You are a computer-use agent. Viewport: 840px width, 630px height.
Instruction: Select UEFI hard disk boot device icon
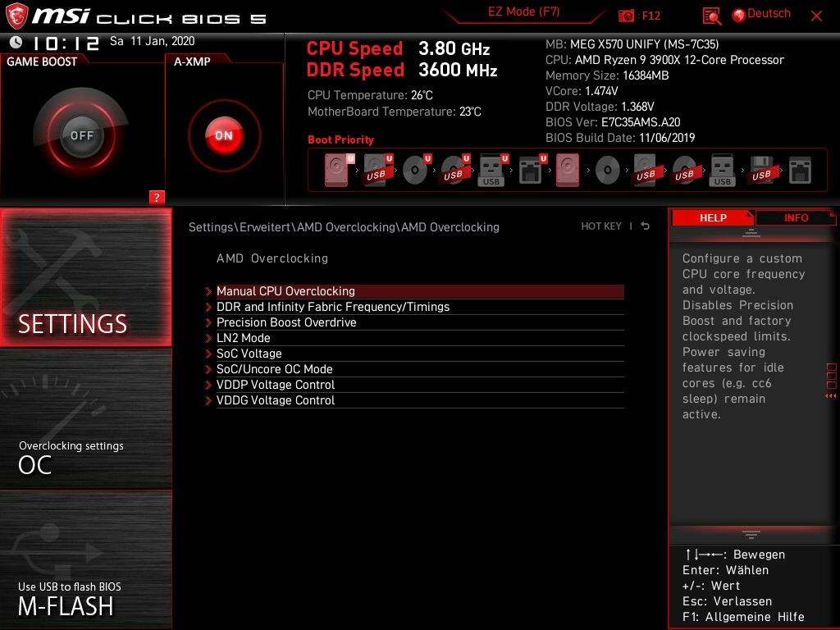click(339, 170)
